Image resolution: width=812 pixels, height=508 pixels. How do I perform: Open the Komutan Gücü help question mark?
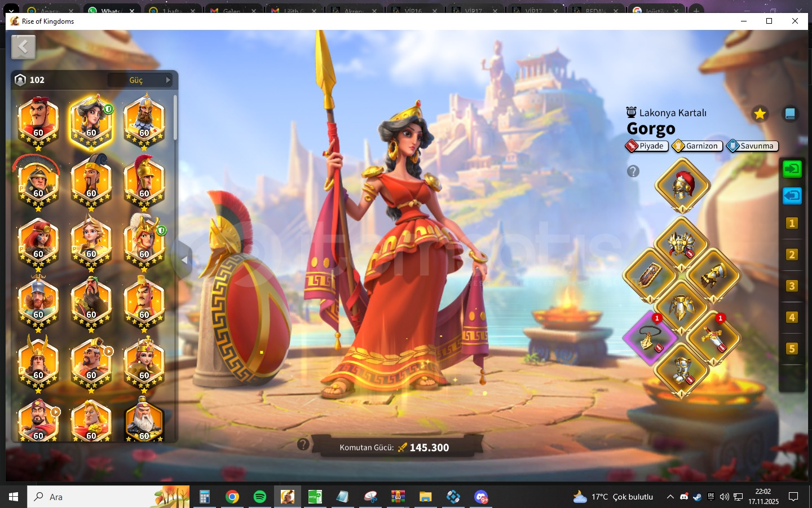[303, 444]
